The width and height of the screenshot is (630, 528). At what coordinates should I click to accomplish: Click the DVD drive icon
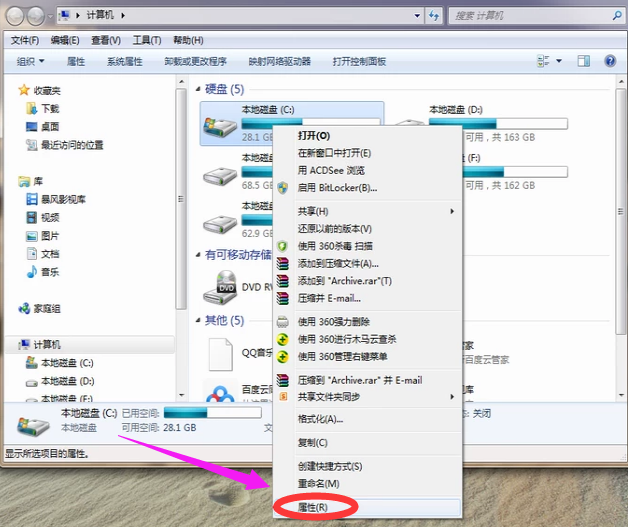click(220, 287)
